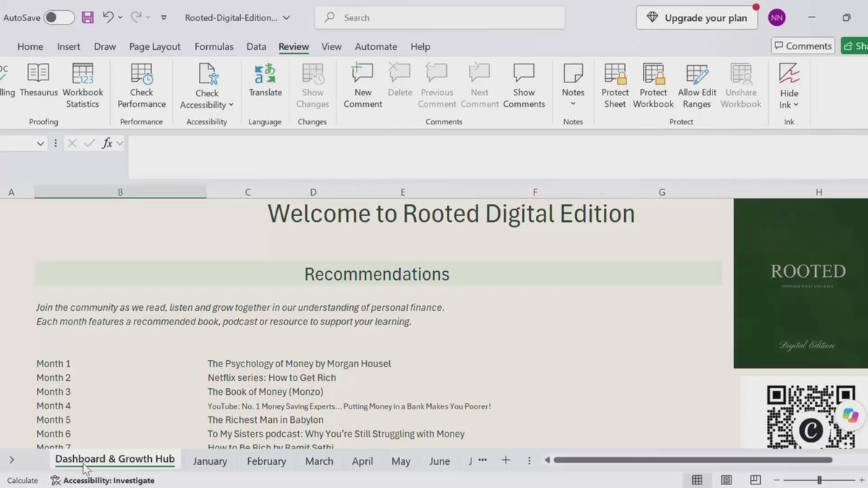The image size is (868, 488).
Task: Click Show Changes icon
Action: [x=312, y=73]
